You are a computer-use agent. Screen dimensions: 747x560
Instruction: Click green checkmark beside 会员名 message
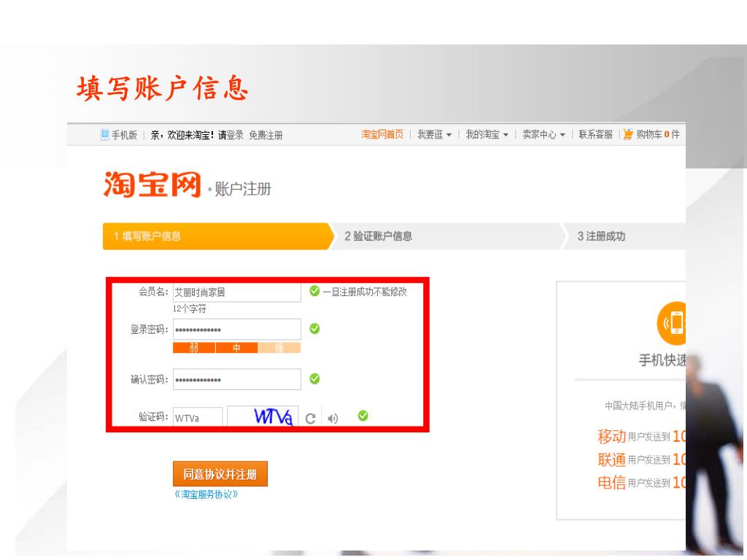(314, 290)
